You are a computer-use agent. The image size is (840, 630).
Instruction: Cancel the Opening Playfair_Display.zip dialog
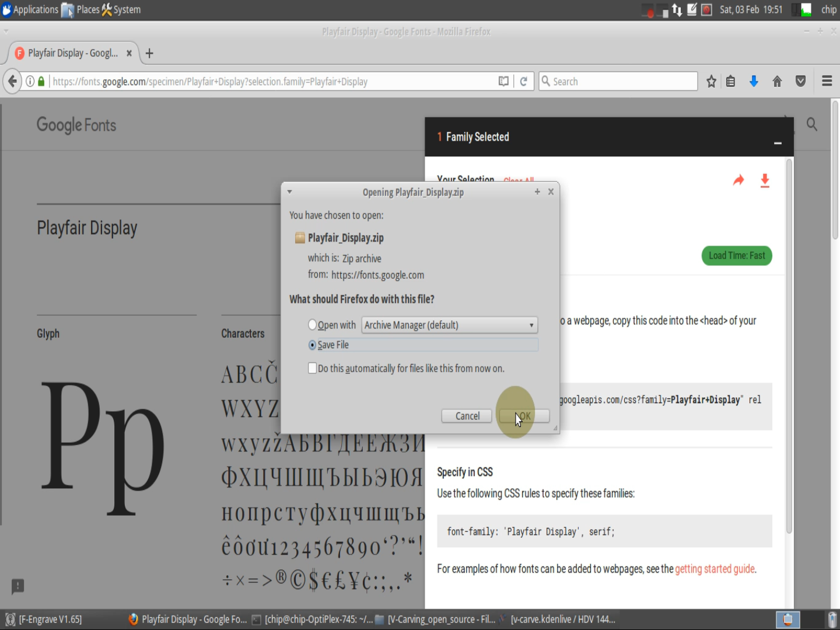tap(467, 416)
